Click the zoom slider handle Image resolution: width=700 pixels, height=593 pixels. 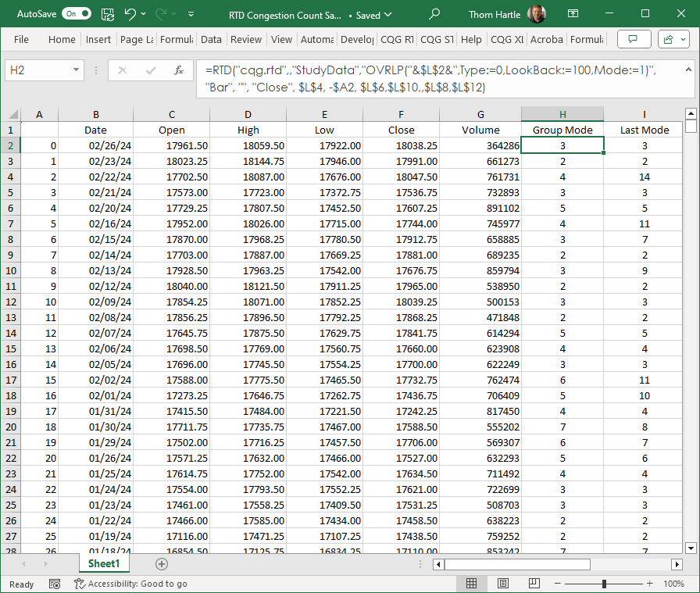tap(604, 584)
